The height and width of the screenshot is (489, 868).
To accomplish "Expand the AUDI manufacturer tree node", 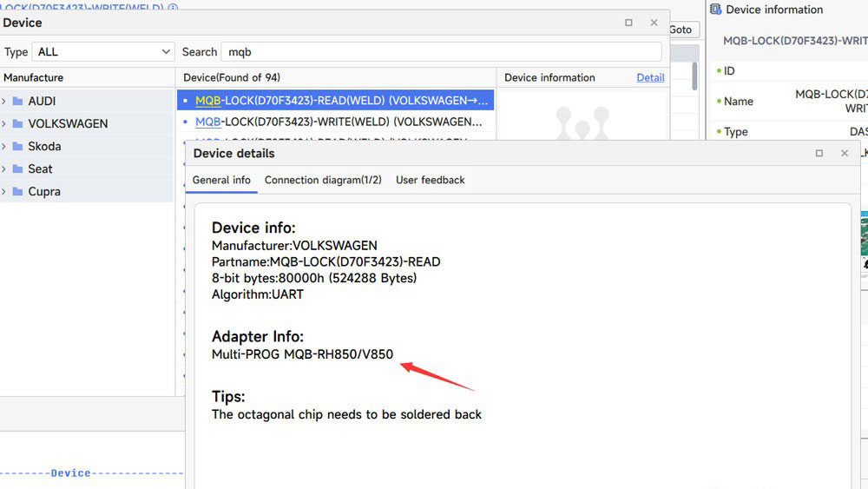I will 4,101.
